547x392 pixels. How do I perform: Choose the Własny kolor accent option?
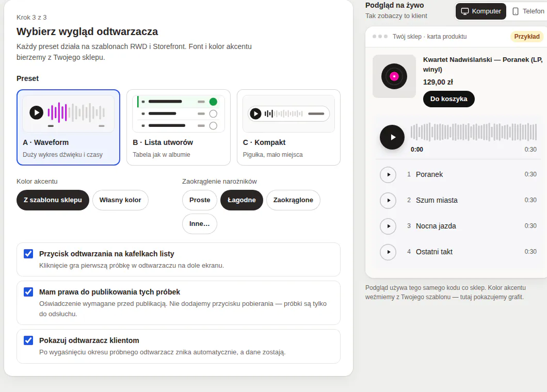tap(120, 200)
